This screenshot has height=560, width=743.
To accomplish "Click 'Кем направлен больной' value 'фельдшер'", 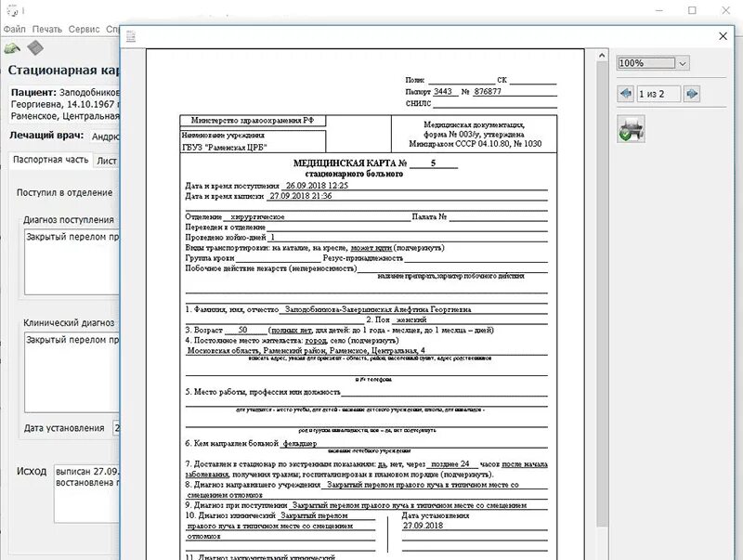I will [300, 444].
